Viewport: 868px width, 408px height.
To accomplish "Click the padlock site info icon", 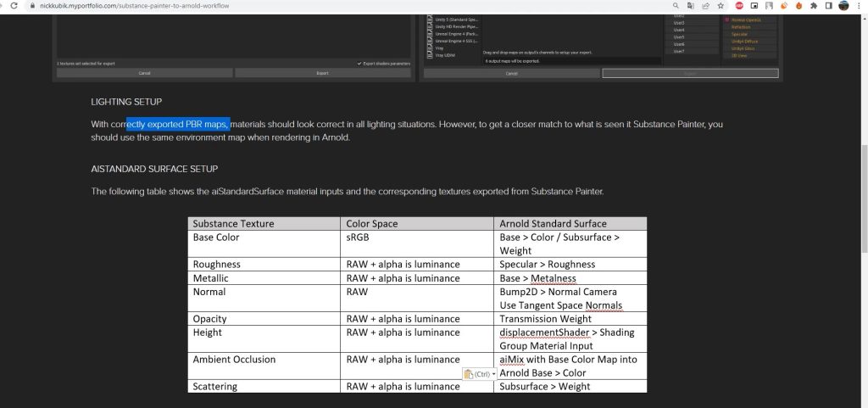I will [33, 6].
